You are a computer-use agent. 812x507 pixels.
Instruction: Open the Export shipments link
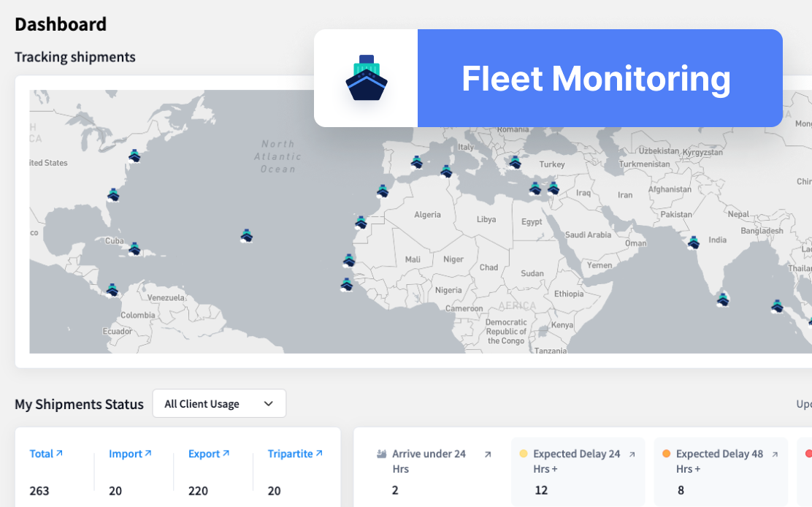click(209, 454)
